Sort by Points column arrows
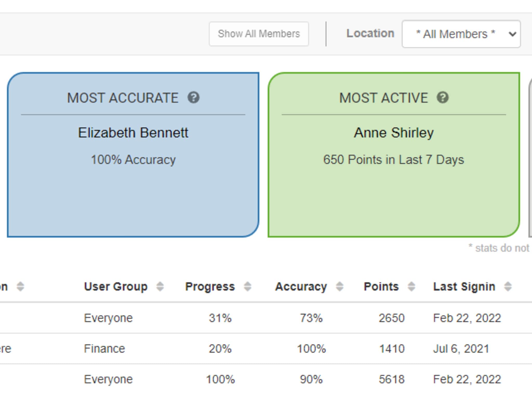 click(x=411, y=287)
